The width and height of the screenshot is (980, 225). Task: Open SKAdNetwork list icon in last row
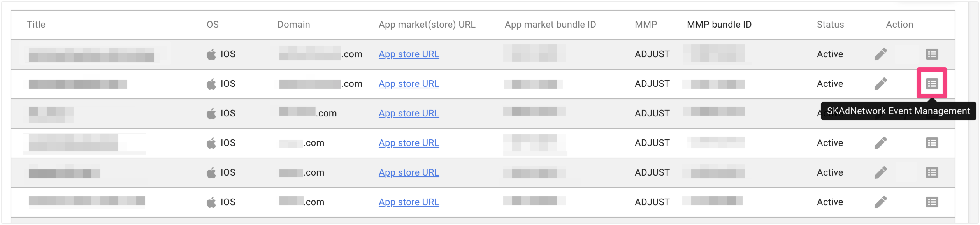932,202
